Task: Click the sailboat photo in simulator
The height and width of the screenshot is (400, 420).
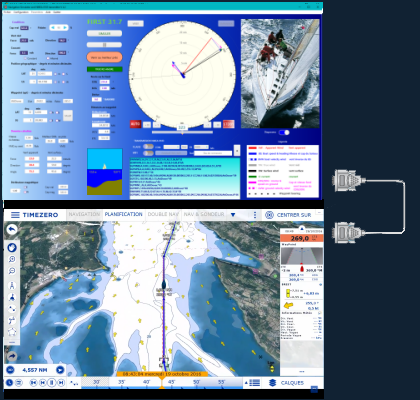Action: (x=280, y=73)
